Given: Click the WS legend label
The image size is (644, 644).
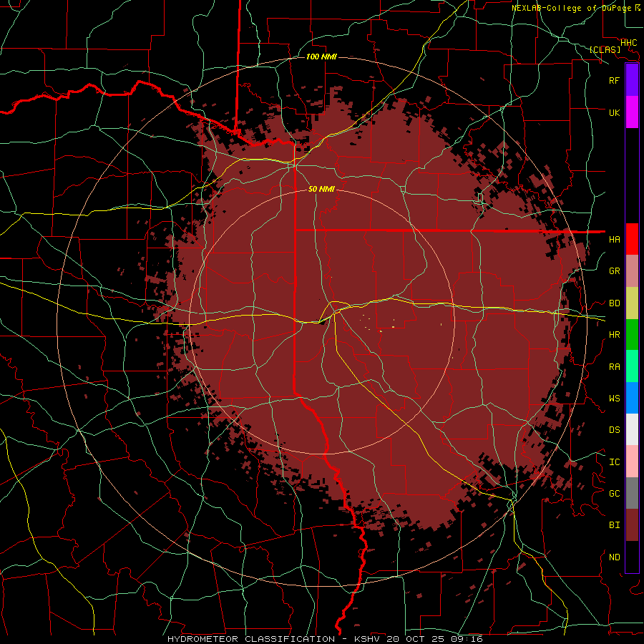Looking at the screenshot, I should point(614,399).
